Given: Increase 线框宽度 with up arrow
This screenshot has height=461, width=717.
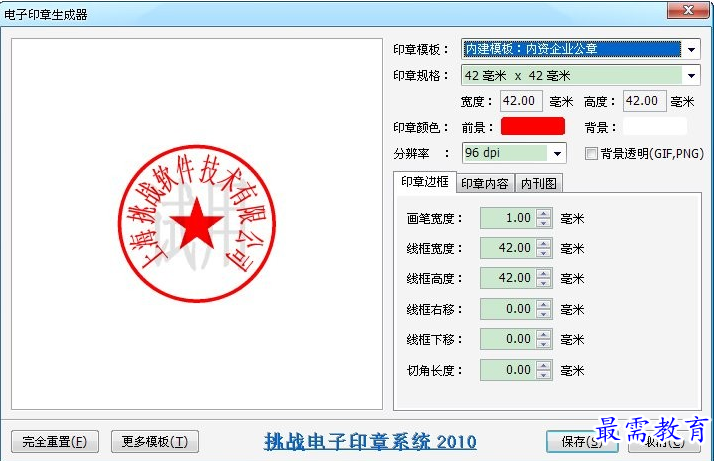Looking at the screenshot, I should (x=543, y=244).
